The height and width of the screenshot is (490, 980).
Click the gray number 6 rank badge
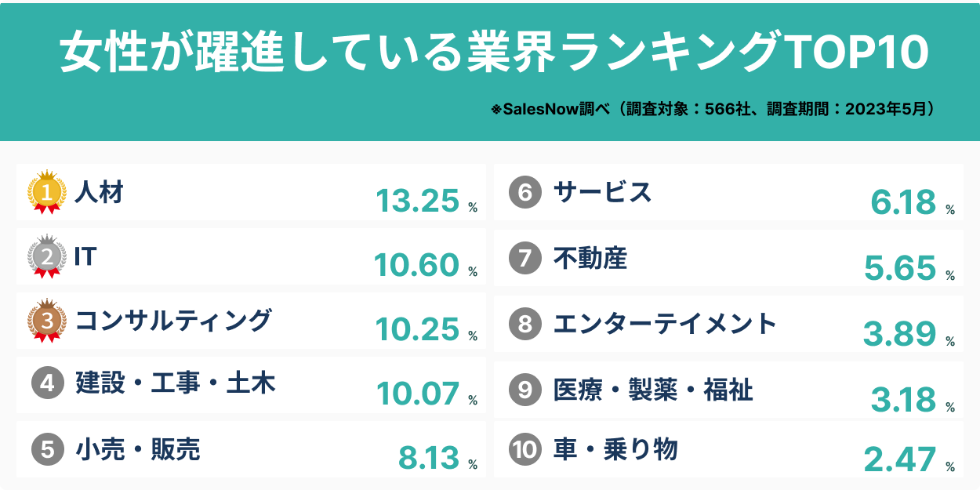tap(525, 193)
